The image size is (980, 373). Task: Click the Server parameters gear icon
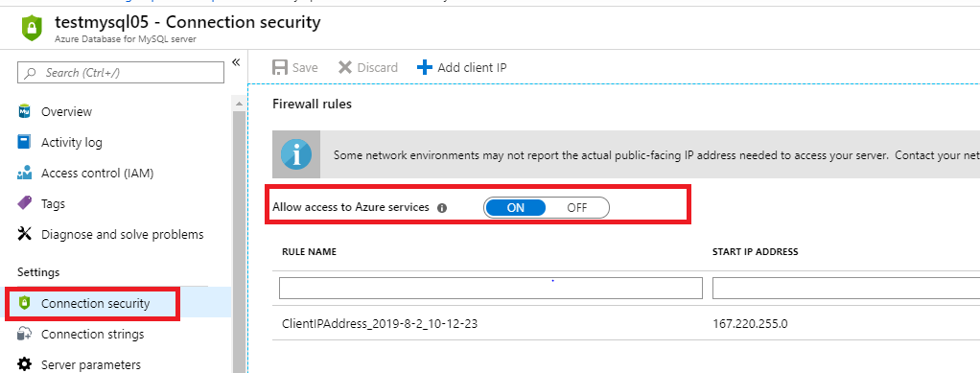[24, 364]
